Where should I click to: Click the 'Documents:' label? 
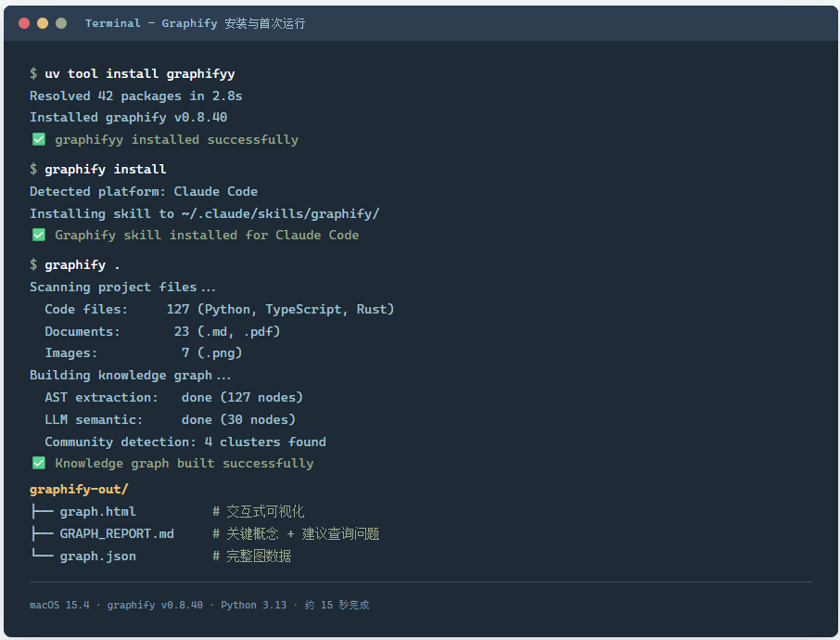click(x=83, y=332)
